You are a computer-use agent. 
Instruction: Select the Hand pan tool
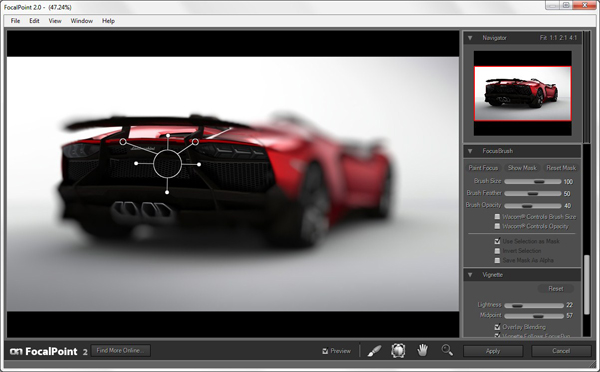422,350
